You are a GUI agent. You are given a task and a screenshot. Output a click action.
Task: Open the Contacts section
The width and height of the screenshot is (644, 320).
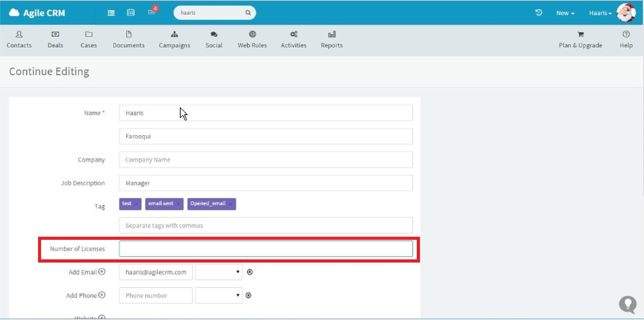pyautogui.click(x=19, y=40)
